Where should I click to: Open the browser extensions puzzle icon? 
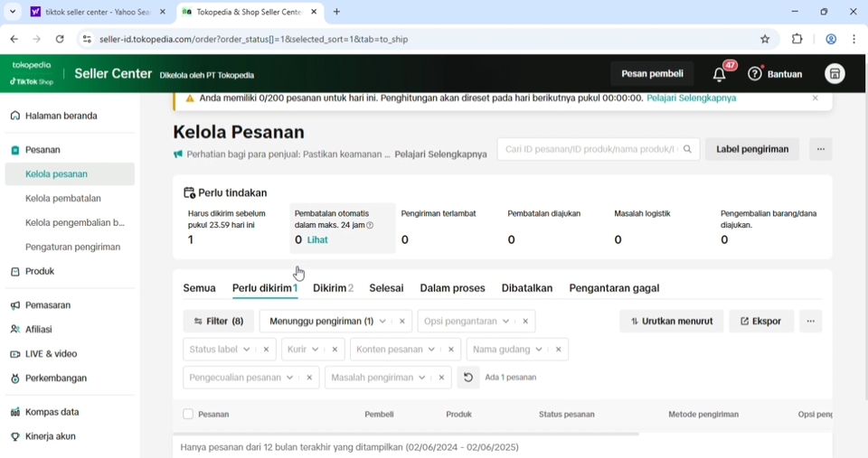[x=797, y=39]
